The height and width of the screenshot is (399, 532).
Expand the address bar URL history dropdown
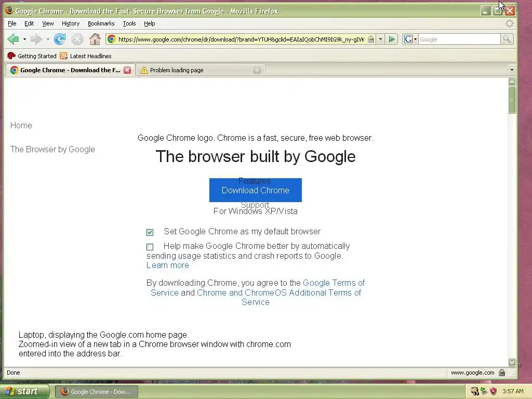click(x=380, y=39)
